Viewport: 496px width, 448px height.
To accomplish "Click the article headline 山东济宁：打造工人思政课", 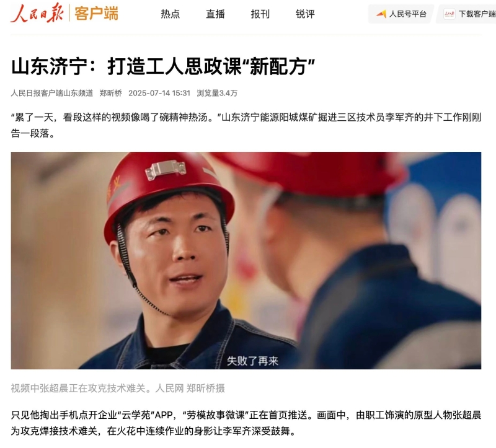I will point(163,66).
